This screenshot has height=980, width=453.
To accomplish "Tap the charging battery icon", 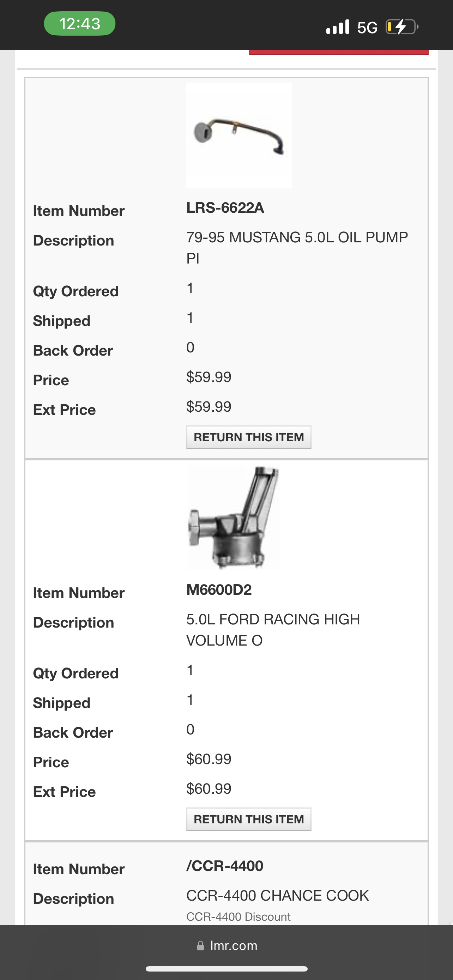I will coord(401,27).
